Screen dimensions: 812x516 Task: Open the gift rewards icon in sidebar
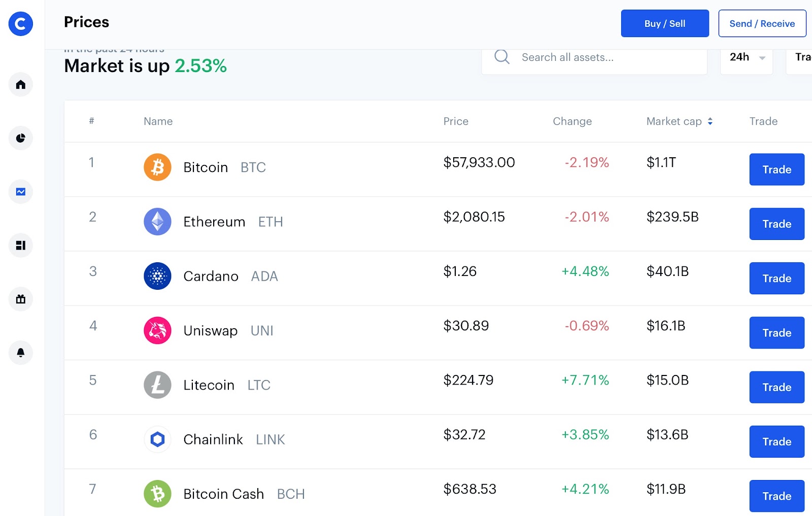tap(21, 299)
